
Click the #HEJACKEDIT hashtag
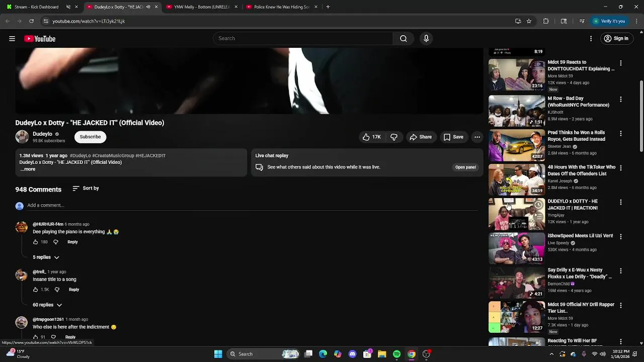150,156
